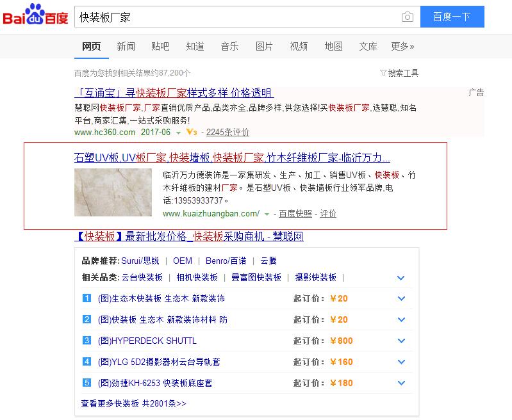
Task: Click number 5 badge of 劲捷KH-6253 row
Action: click(87, 382)
